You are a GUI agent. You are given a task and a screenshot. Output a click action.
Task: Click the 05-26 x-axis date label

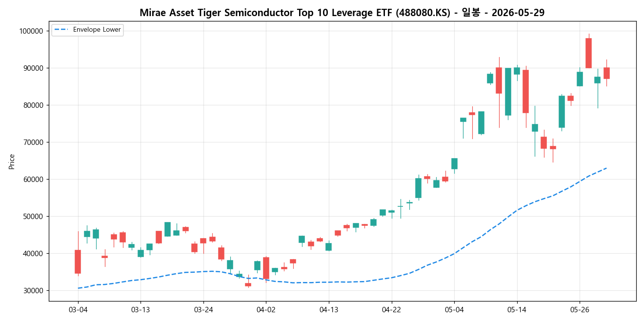[x=580, y=310]
